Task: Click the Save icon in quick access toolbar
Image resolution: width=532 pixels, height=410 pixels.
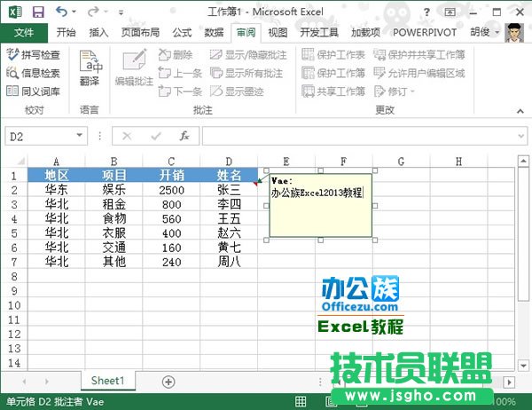Action: [x=38, y=12]
